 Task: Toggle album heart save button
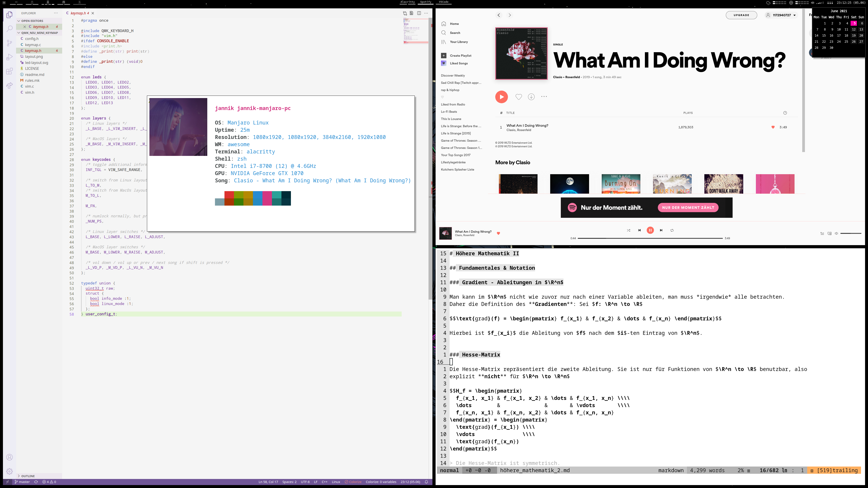(519, 97)
